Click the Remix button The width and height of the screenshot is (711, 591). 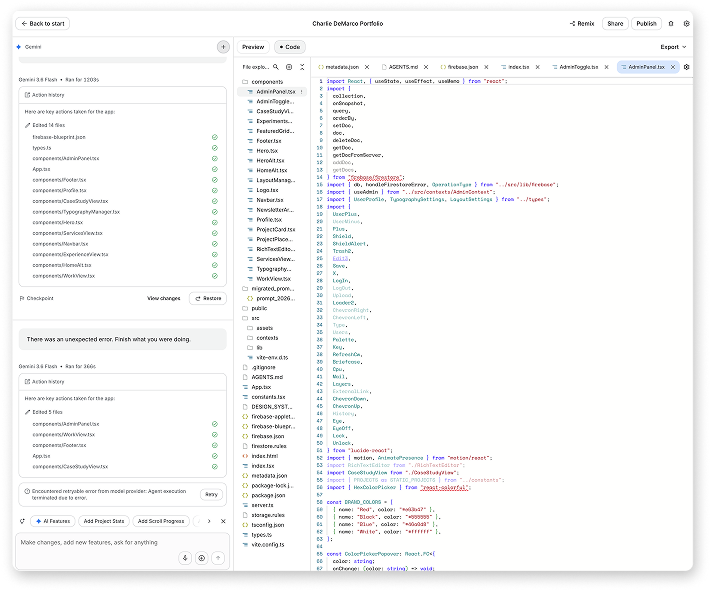(582, 24)
